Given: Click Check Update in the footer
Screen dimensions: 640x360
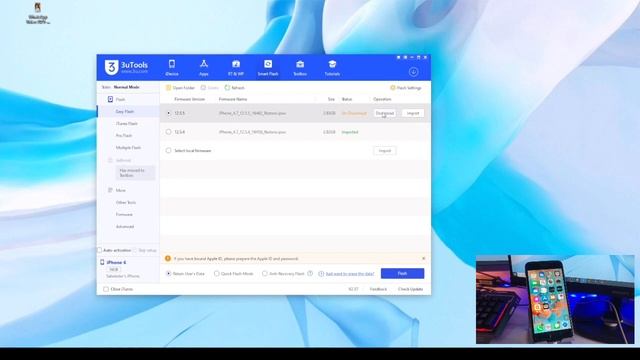Looking at the screenshot, I should pos(410,289).
